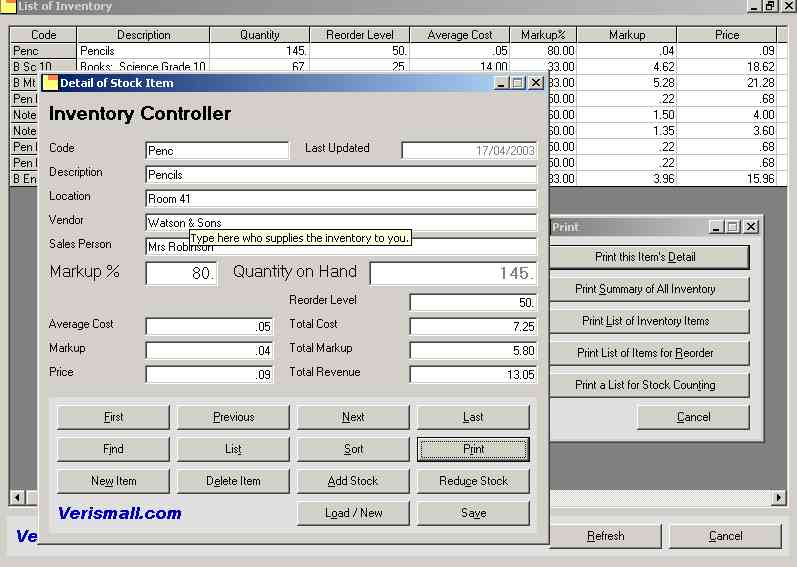Screen dimensions: 797x567
Task: Click the Average Cost column header
Action: [x=459, y=35]
